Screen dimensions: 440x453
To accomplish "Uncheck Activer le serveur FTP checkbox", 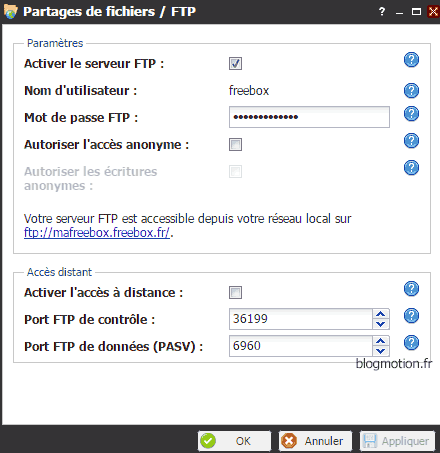I will (x=235, y=63).
